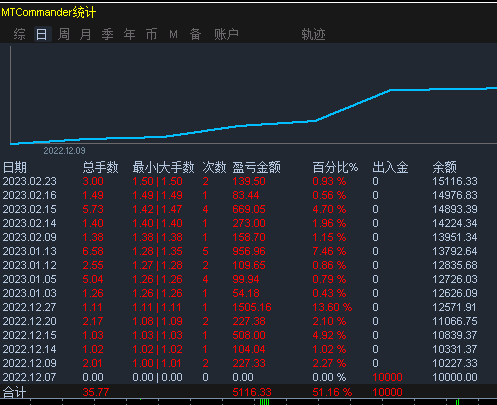The width and height of the screenshot is (497, 405).
Task: Open the 币 currency tab
Action: point(151,34)
